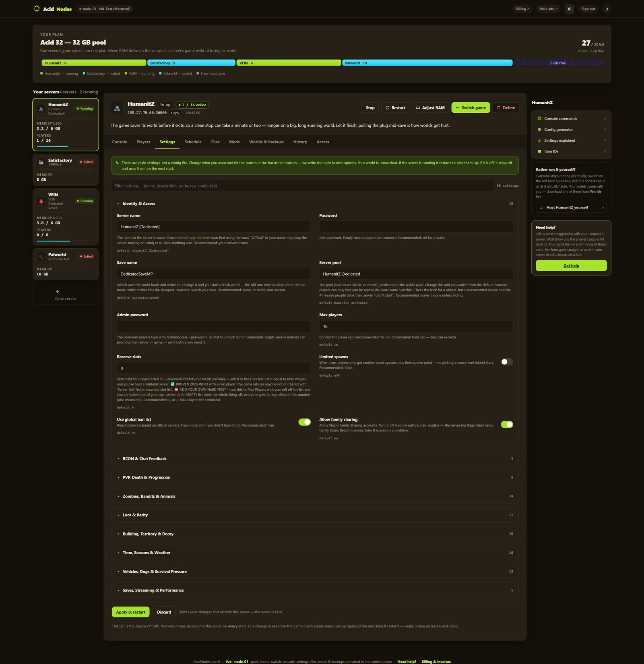Click Apply & restart button
The image size is (644, 664).
(x=130, y=612)
